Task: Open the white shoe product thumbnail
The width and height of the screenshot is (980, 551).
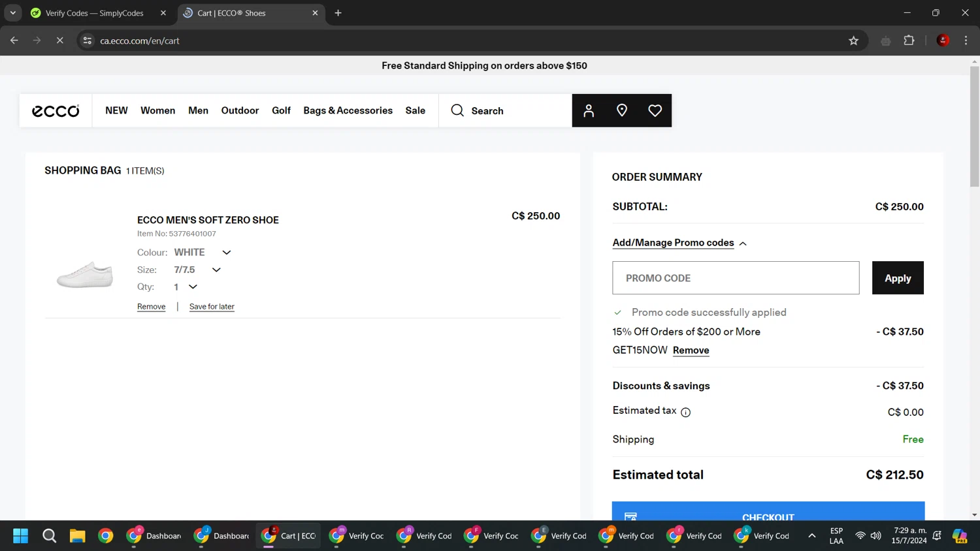Action: (85, 274)
